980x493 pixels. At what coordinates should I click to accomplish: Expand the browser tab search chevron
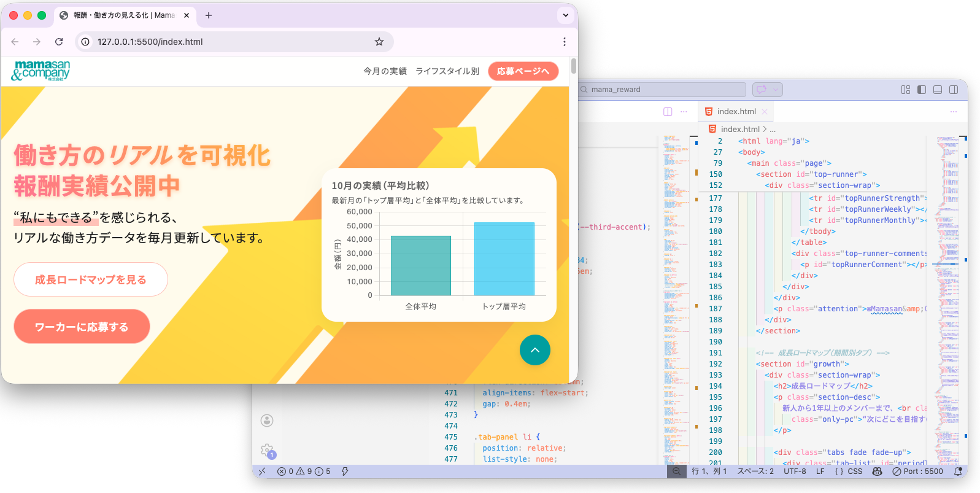pos(565,15)
